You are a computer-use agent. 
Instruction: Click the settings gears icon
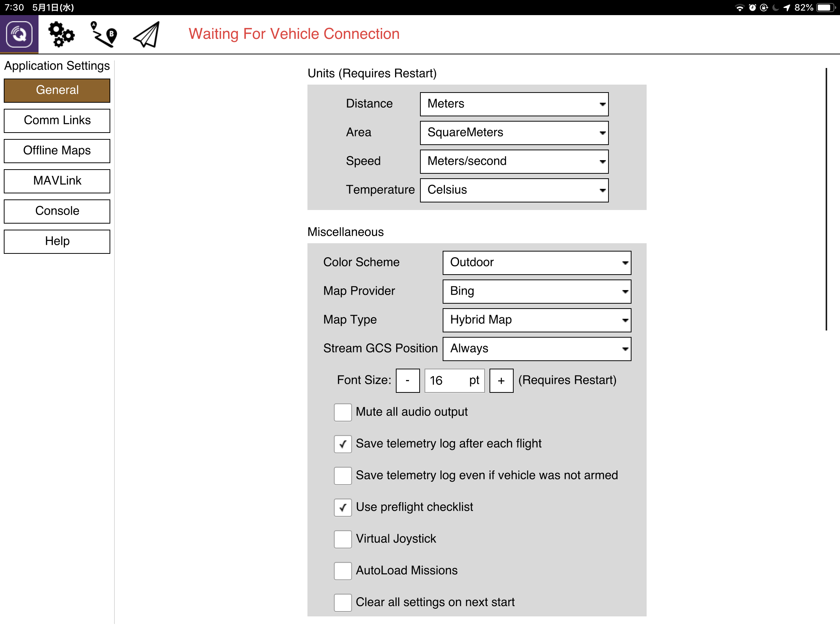tap(62, 34)
